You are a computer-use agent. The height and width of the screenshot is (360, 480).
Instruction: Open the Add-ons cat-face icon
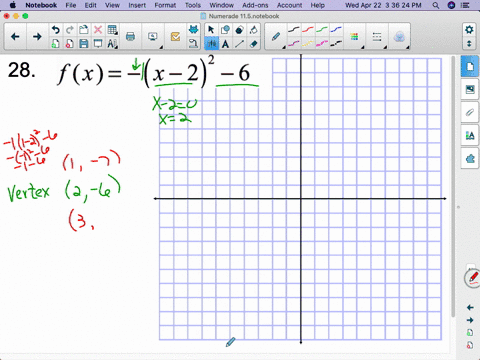(x=193, y=30)
